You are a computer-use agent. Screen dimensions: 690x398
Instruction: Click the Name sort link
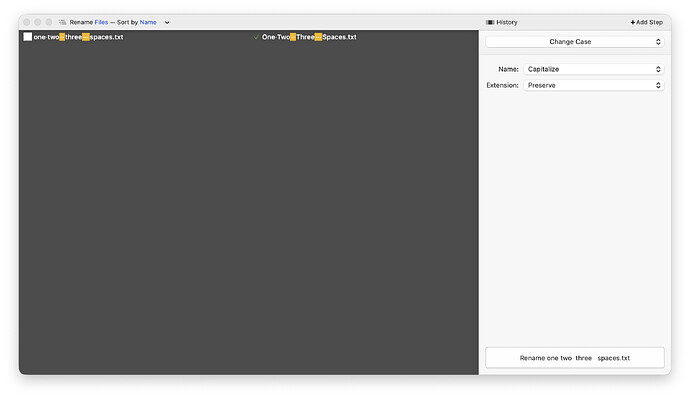[x=148, y=22]
